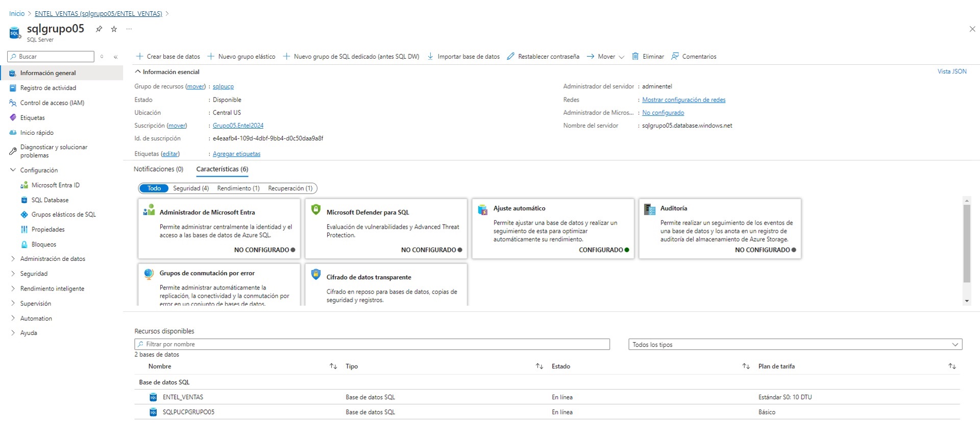The image size is (980, 436).
Task: Filter features by Seguridad (4)
Action: click(x=191, y=188)
